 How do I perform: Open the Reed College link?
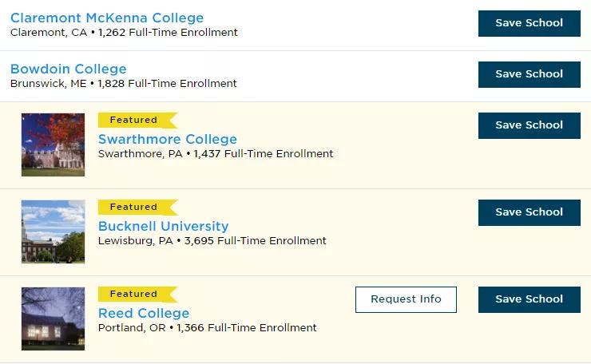pos(144,313)
